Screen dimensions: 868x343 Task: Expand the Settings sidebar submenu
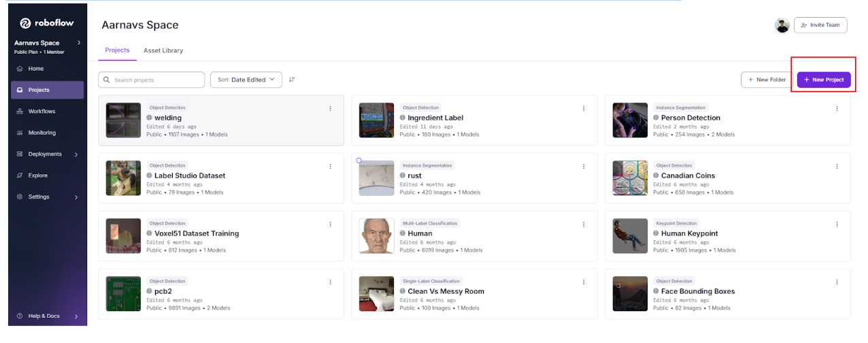pyautogui.click(x=76, y=197)
